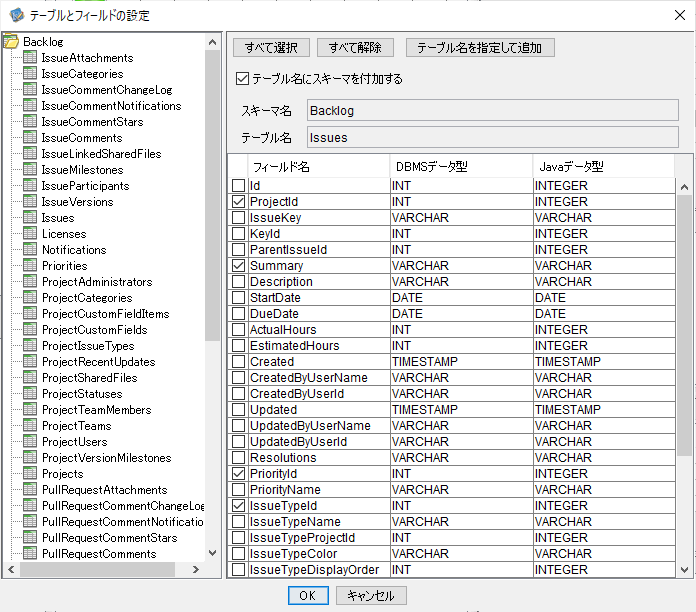Check the DueDate field checkbox

coord(238,313)
